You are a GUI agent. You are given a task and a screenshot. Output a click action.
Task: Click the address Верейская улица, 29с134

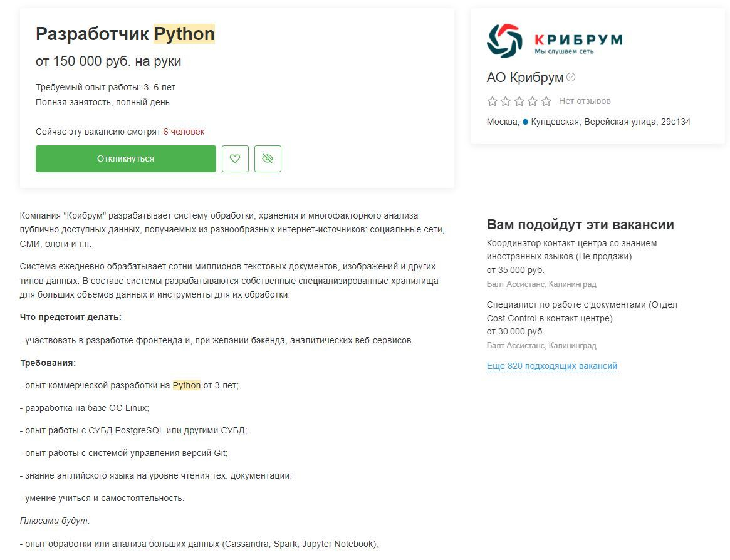pyautogui.click(x=637, y=122)
